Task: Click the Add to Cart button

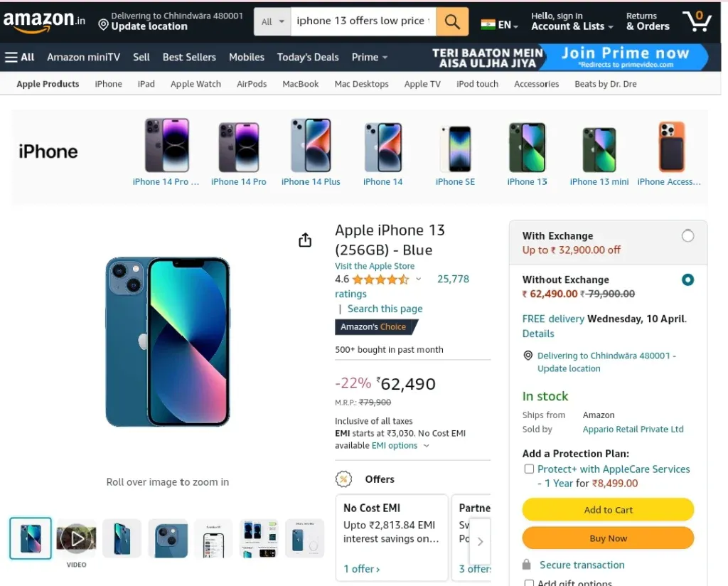Action: 608,509
